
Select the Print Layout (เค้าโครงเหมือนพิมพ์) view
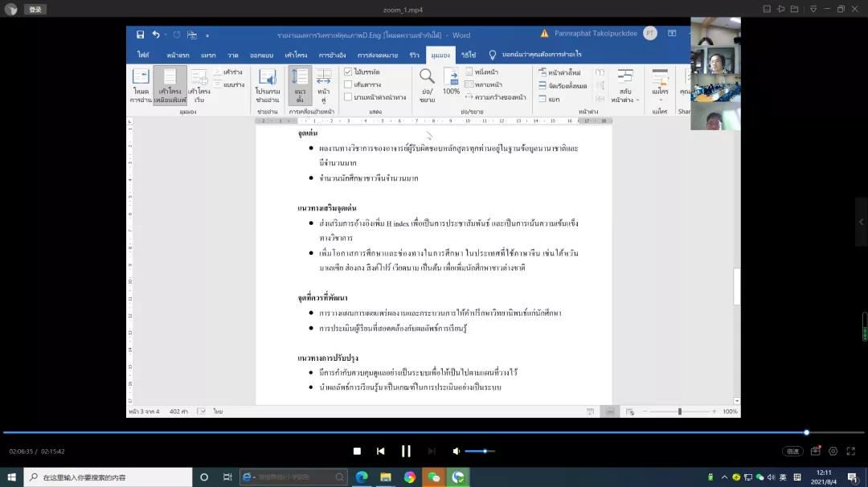170,86
